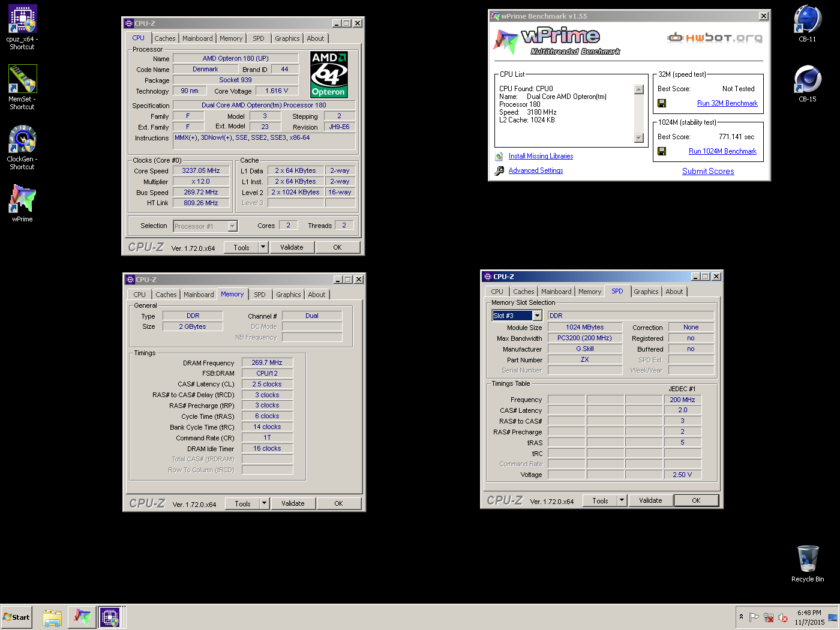Click Advanced Settings wrench icon
Screen dimensions: 840x630
(x=499, y=171)
